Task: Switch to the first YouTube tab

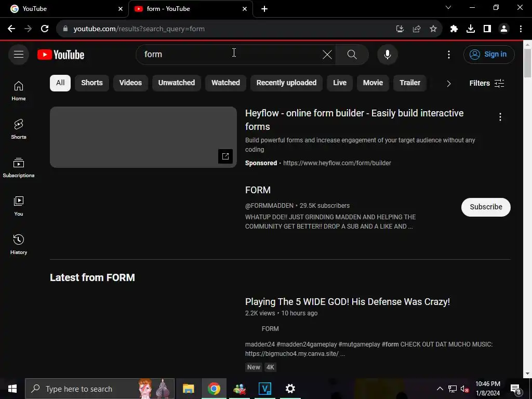Action: 64,9
